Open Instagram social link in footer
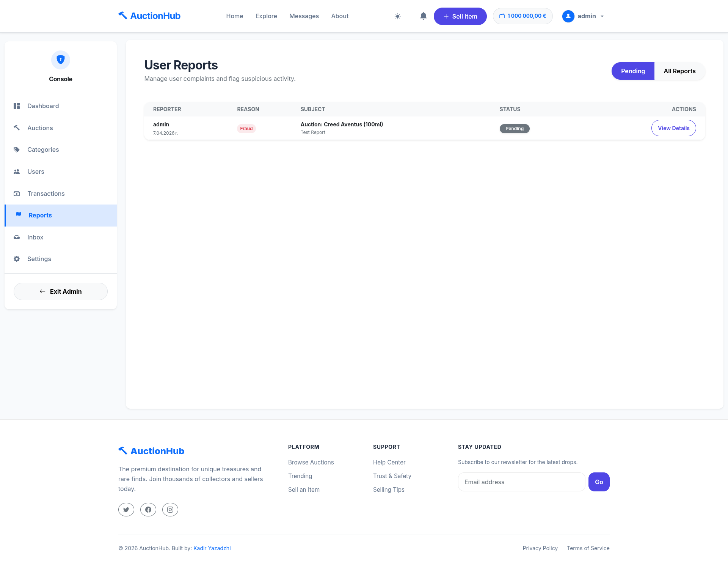The height and width of the screenshot is (565, 728). 170,510
